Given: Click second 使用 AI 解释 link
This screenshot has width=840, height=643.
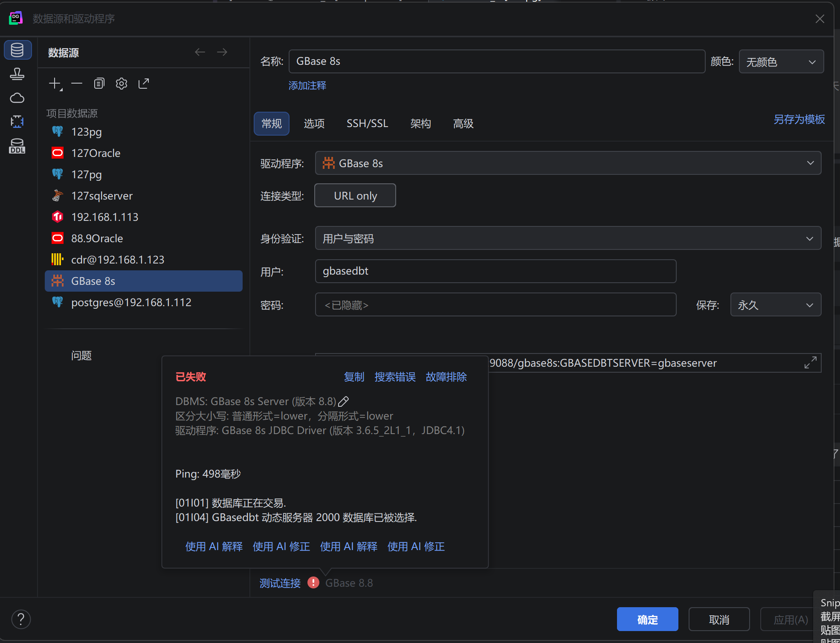Looking at the screenshot, I should tap(349, 547).
